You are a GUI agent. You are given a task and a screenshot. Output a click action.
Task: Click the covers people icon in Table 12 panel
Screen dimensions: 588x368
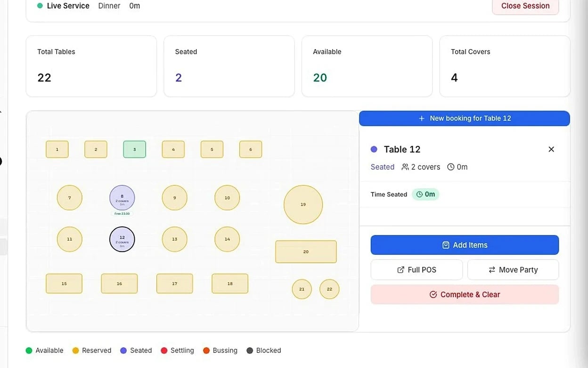pyautogui.click(x=405, y=167)
